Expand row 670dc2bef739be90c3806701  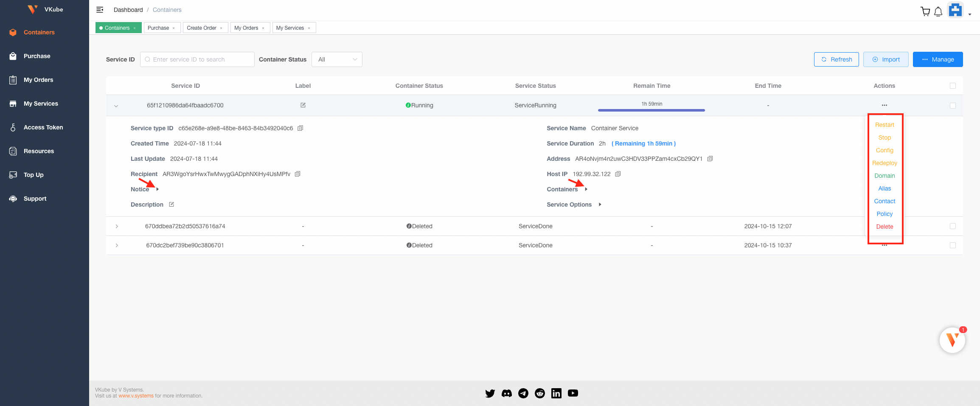pyautogui.click(x=117, y=245)
